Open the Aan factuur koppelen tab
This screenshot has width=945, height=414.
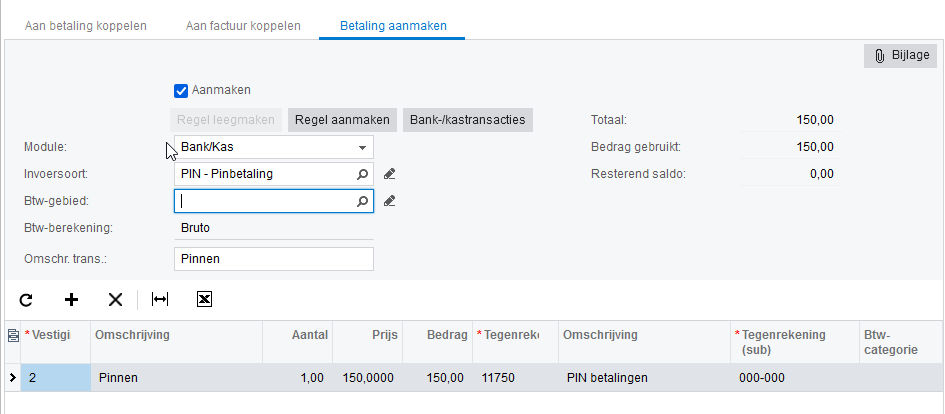pyautogui.click(x=243, y=25)
